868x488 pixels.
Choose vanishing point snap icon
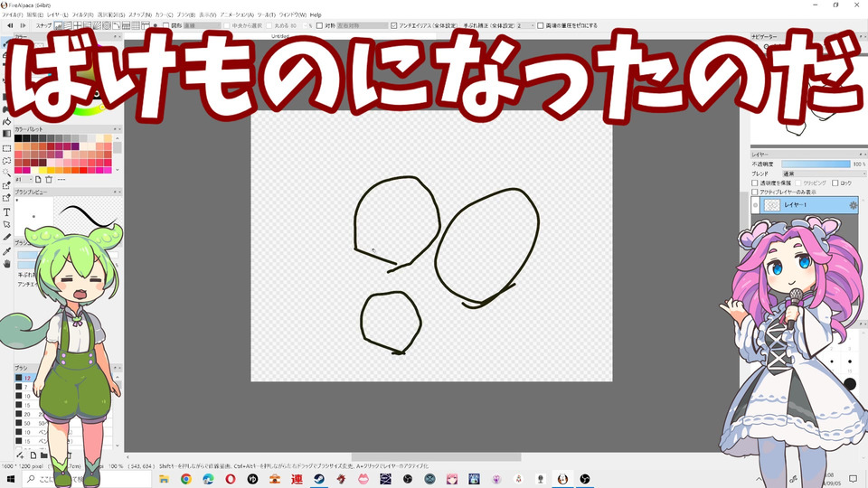[87, 25]
